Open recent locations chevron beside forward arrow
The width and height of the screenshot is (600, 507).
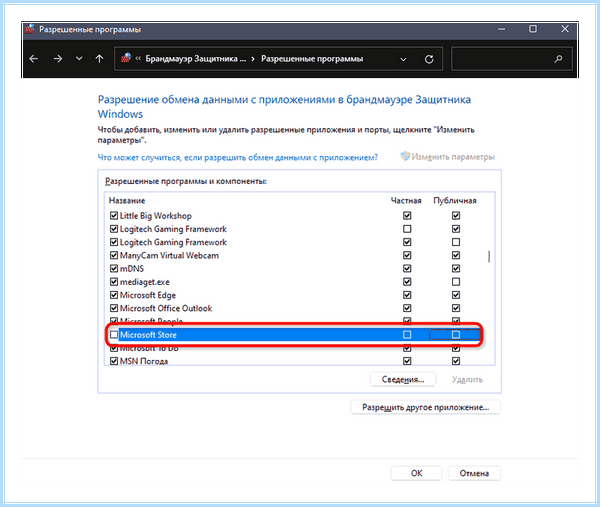click(x=79, y=59)
